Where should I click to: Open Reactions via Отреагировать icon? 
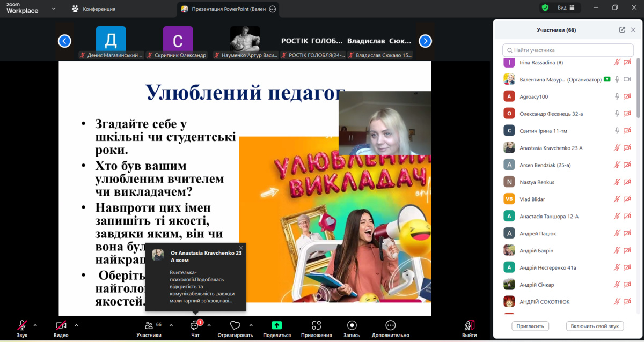[x=235, y=325]
